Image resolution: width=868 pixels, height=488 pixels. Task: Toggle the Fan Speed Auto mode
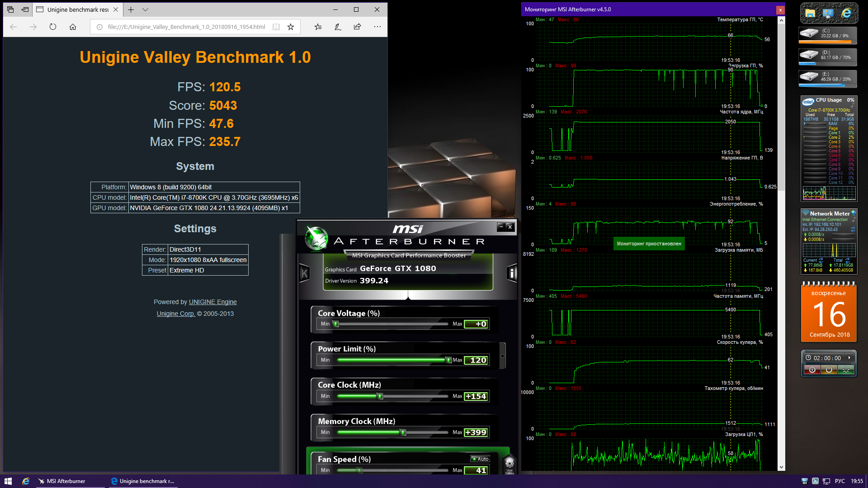(480, 459)
